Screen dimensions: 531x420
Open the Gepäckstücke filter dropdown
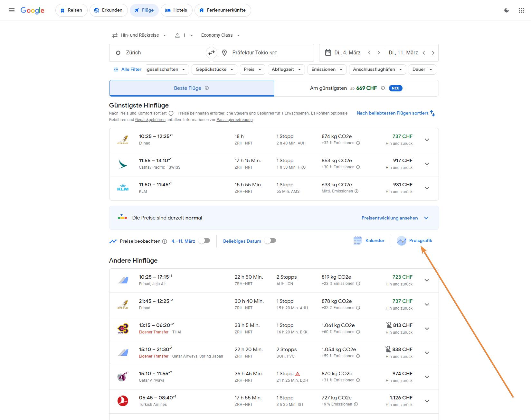214,70
